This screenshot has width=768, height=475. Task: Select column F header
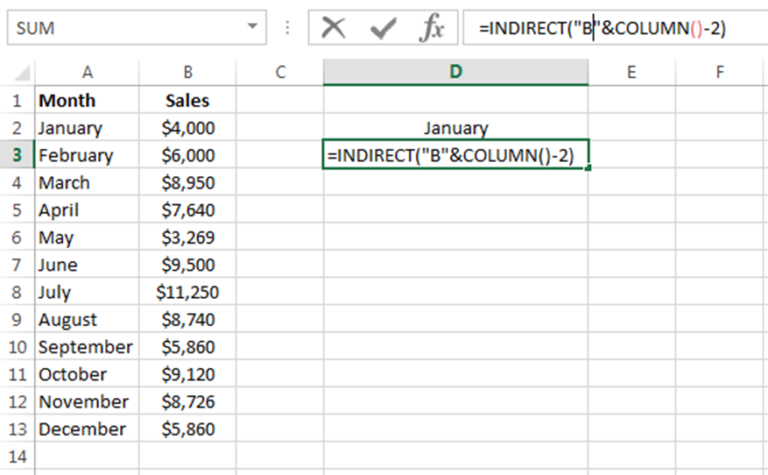pos(720,71)
